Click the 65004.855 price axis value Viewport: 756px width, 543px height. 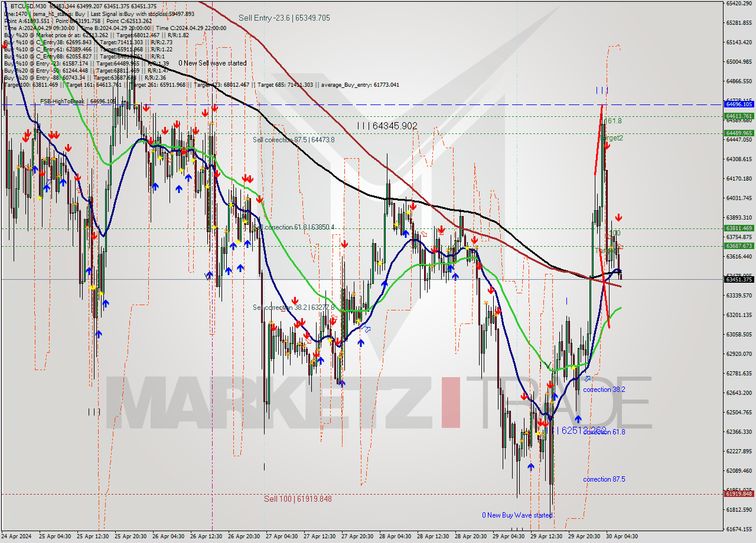[x=739, y=61]
